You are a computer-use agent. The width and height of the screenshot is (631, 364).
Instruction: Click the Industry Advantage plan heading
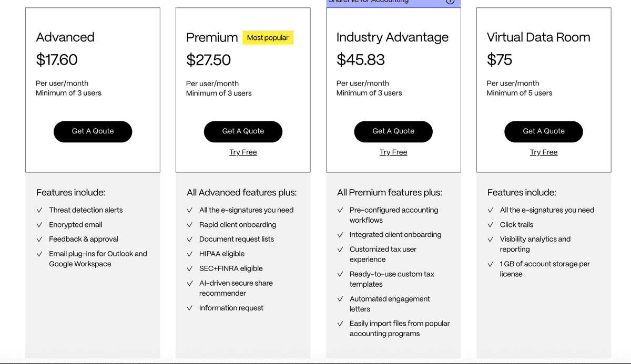[392, 37]
